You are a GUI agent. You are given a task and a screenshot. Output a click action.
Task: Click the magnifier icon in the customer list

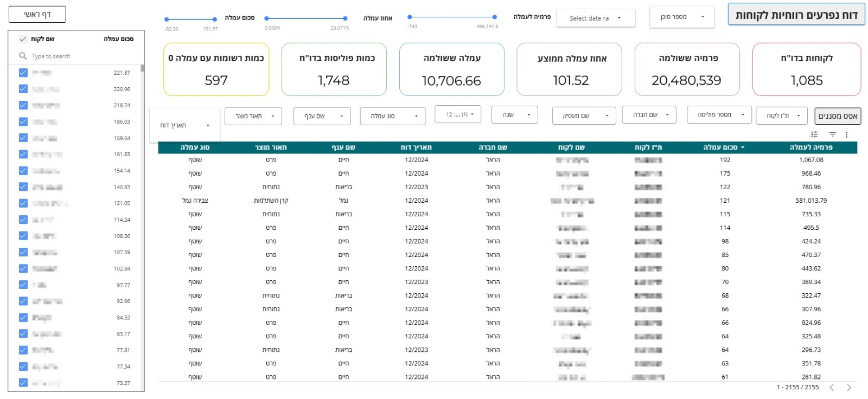pos(23,56)
